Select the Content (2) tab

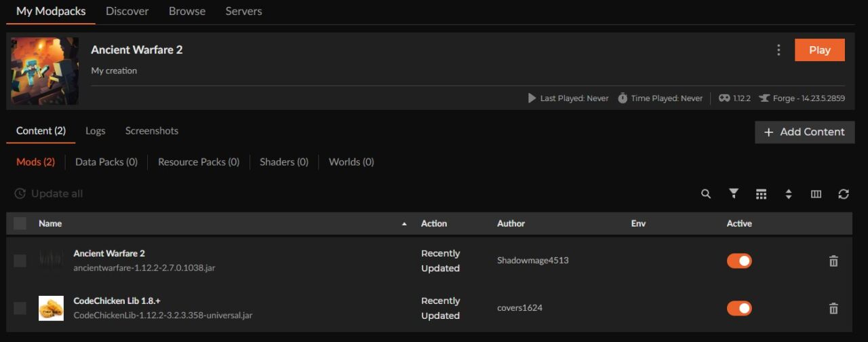click(41, 131)
